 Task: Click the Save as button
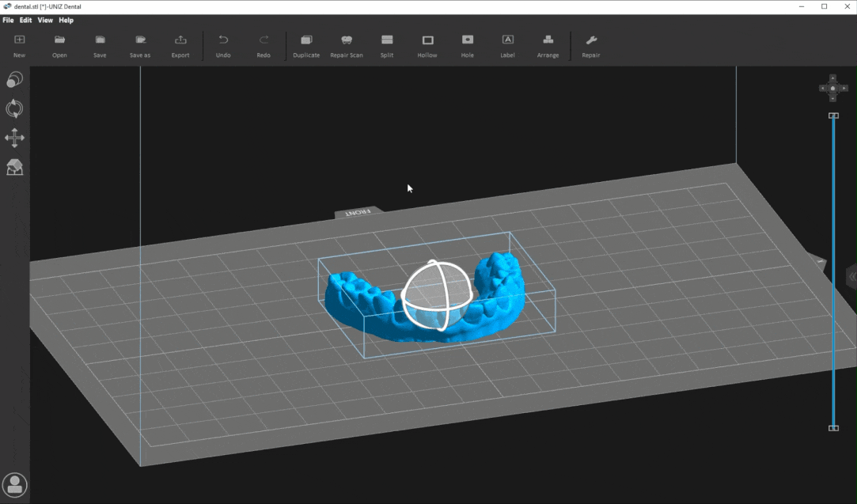tap(140, 46)
